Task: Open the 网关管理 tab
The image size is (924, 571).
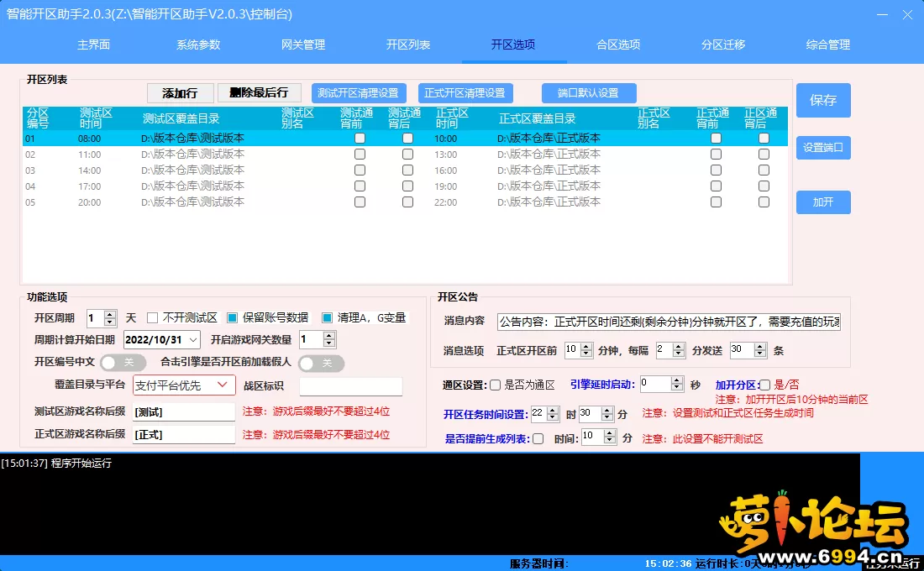Action: click(303, 45)
